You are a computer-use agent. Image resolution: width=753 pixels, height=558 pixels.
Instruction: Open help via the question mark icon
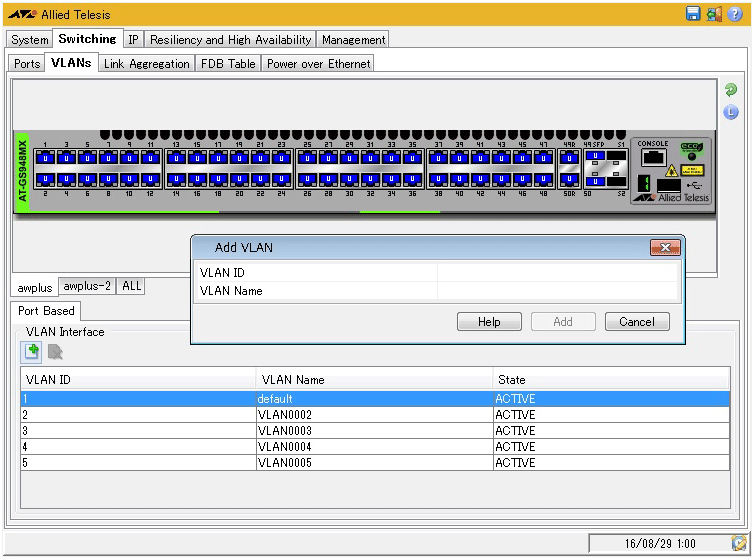[x=735, y=14]
